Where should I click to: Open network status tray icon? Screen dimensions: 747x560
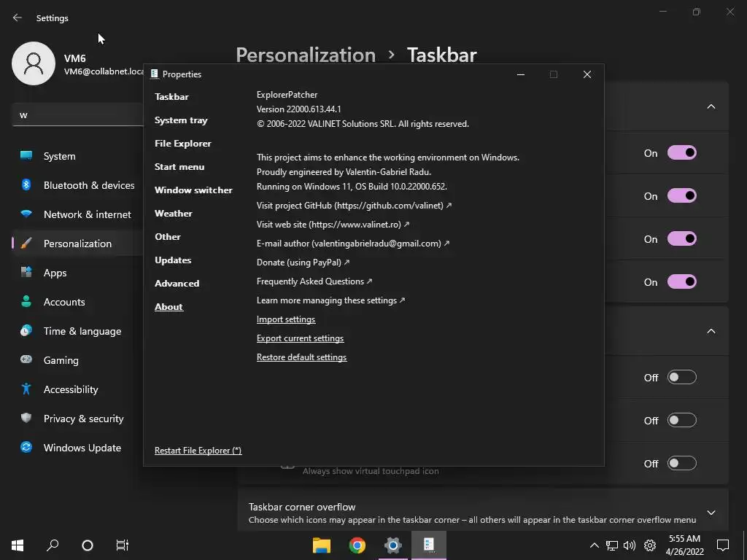click(x=612, y=545)
